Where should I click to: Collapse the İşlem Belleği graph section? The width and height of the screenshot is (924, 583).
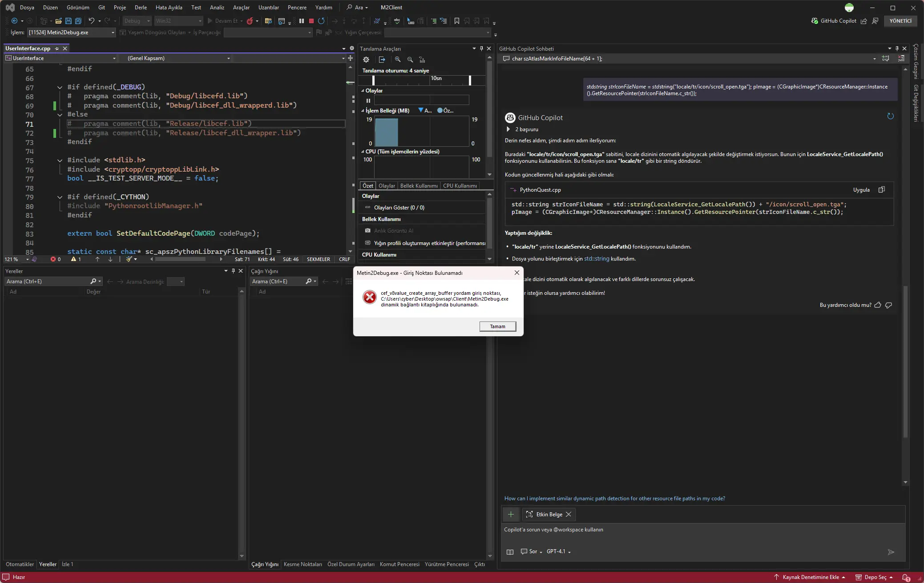[363, 111]
